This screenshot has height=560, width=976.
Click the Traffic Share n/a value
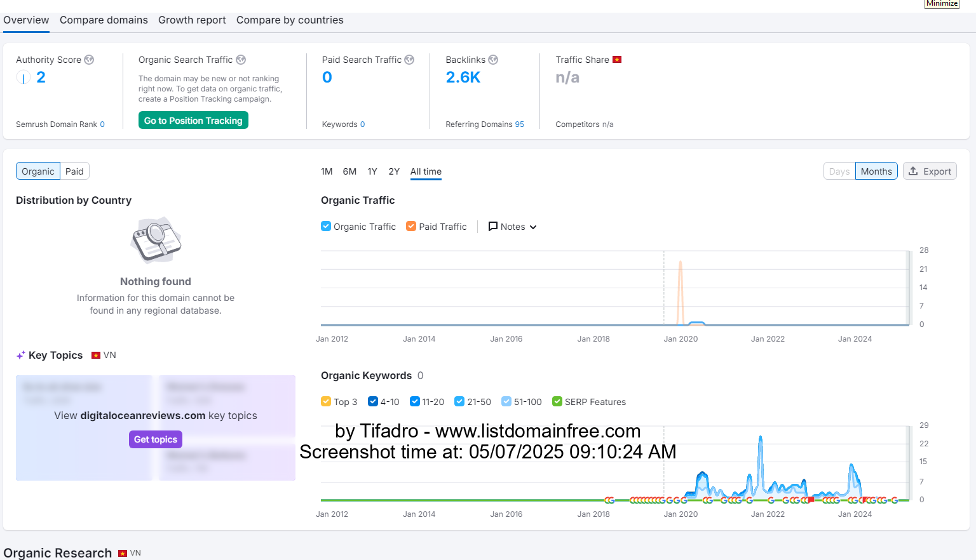point(567,77)
